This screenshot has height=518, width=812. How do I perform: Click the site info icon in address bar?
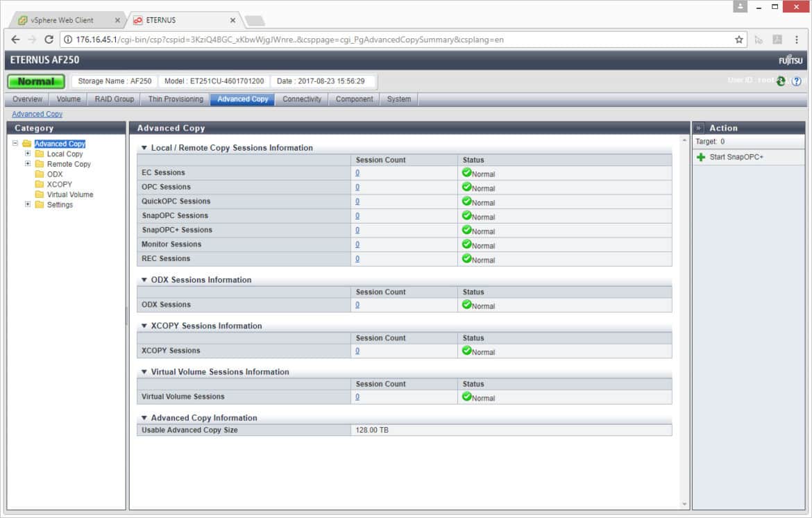coord(68,40)
